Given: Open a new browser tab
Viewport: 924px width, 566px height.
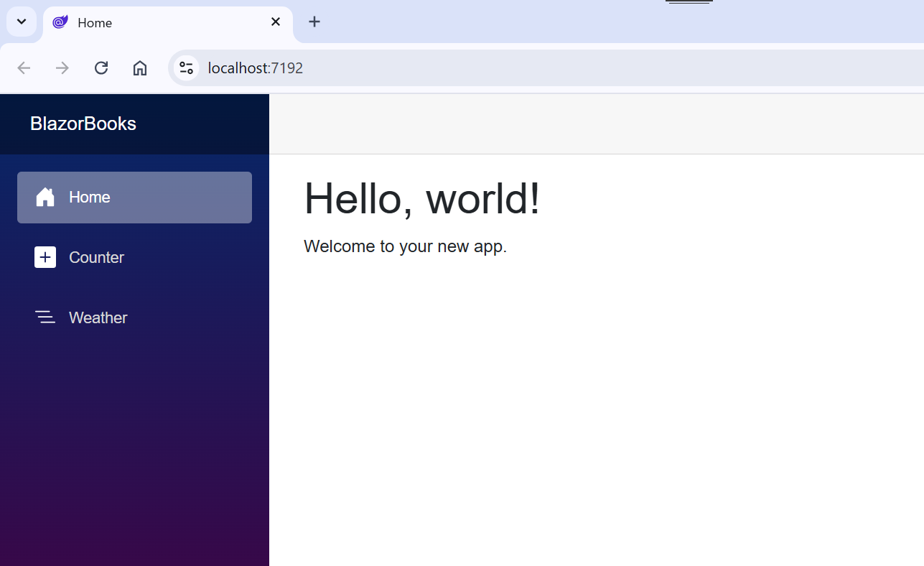Looking at the screenshot, I should pyautogui.click(x=314, y=22).
